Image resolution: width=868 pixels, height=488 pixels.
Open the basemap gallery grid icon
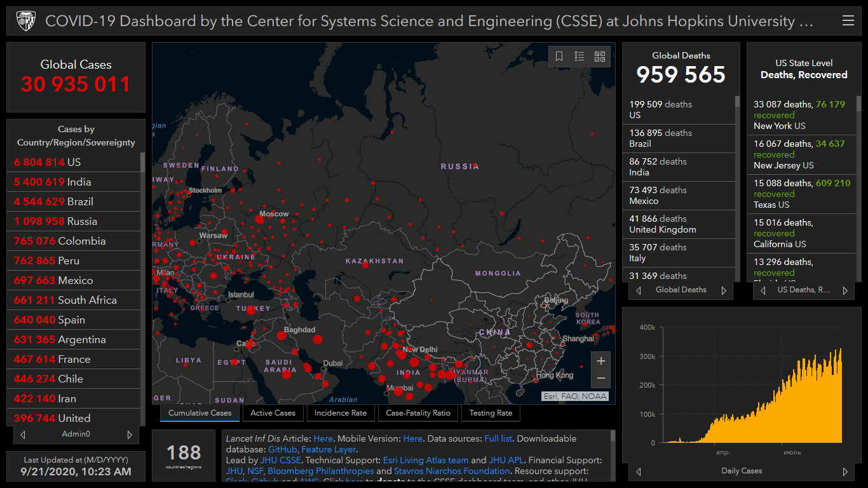point(600,57)
